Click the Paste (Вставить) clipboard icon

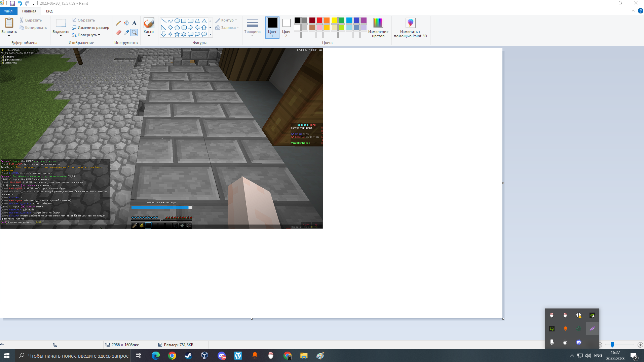click(9, 23)
